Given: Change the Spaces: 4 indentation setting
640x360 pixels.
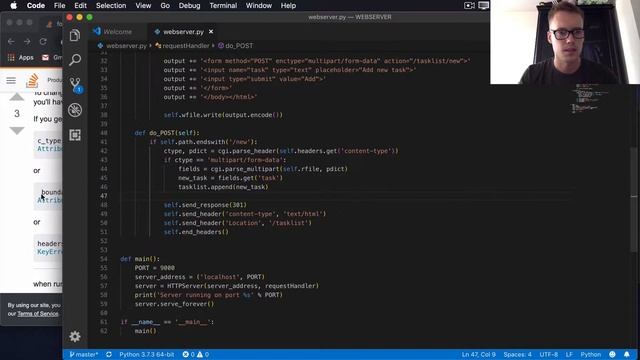Looking at the screenshot, I should 518,354.
